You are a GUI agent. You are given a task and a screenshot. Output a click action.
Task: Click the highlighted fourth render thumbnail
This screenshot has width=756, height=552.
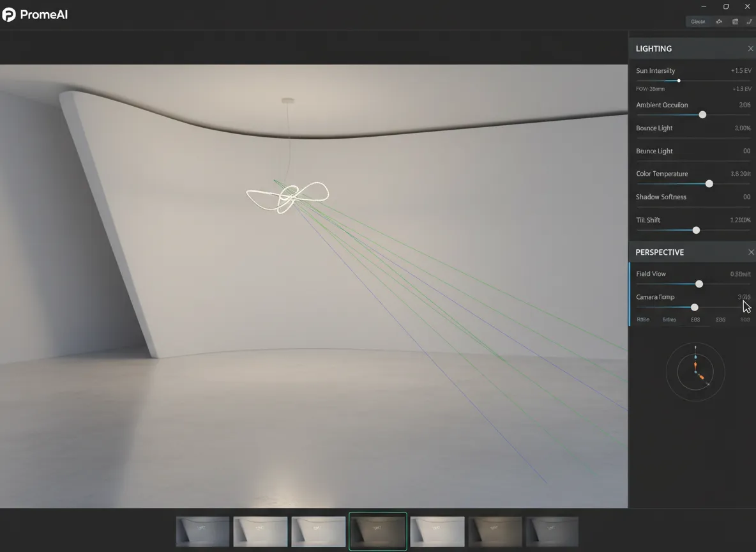tap(377, 532)
